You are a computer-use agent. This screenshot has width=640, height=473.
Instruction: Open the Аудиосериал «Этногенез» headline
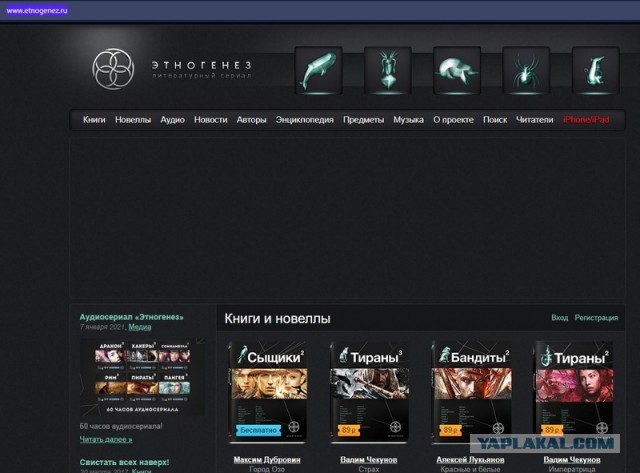131,317
